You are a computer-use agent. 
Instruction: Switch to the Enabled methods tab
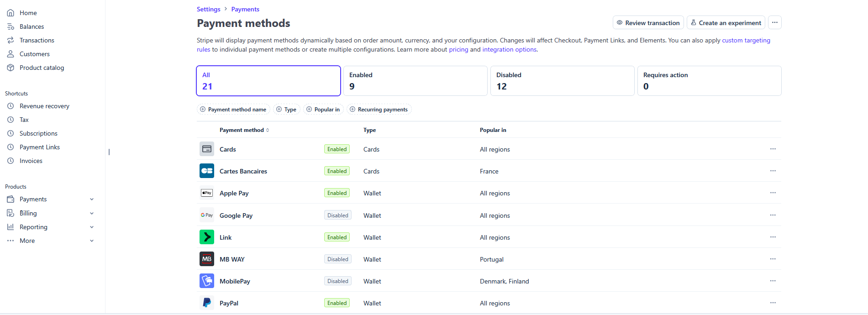click(x=415, y=81)
